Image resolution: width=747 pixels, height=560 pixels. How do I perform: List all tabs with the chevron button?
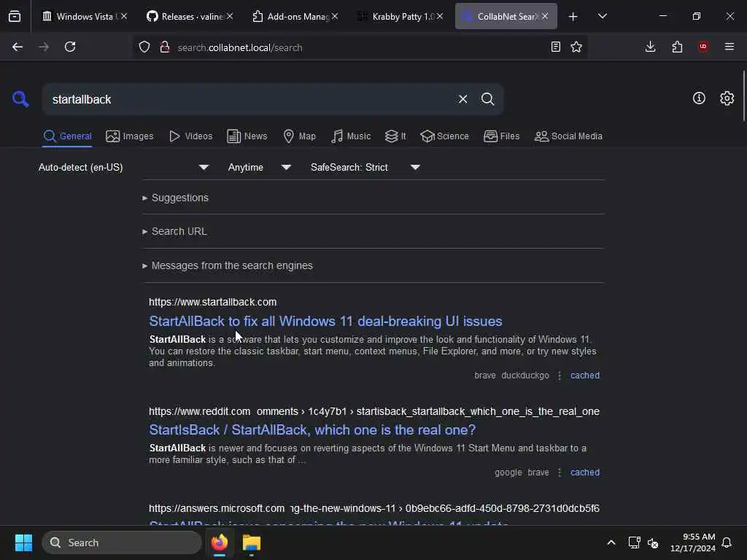(602, 17)
